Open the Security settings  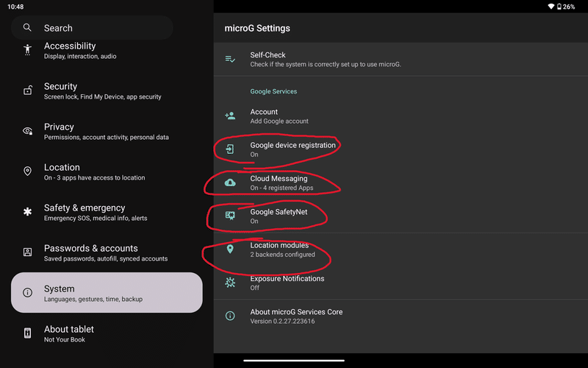point(107,91)
